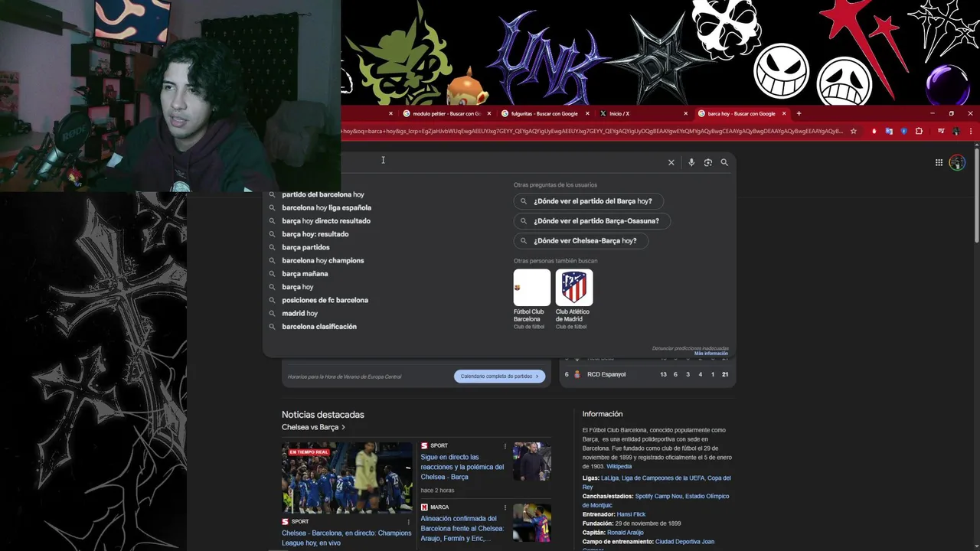Open 'Calendario completo de partidos' button
The image size is (980, 551).
coord(499,377)
